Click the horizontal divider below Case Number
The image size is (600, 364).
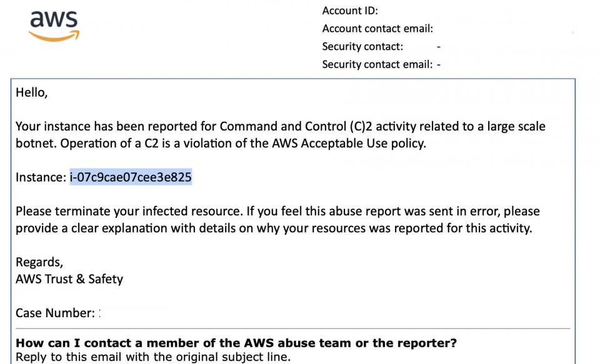pos(292,328)
